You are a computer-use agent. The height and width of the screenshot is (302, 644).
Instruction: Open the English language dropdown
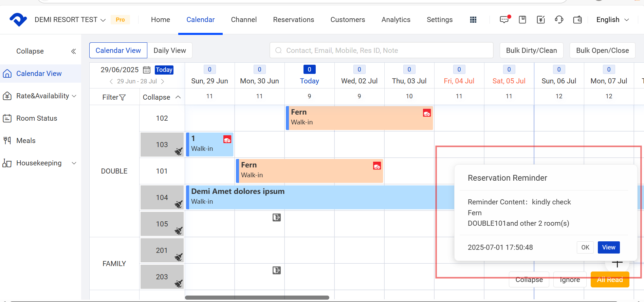[612, 20]
